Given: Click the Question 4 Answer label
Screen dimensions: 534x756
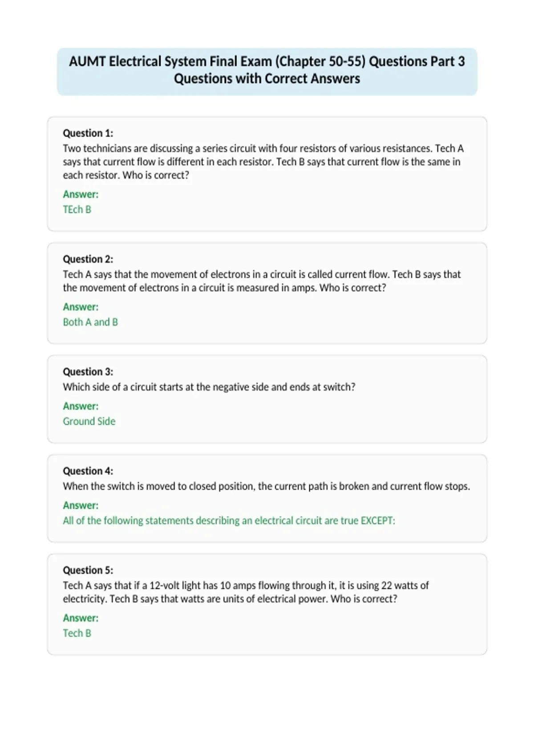Looking at the screenshot, I should [81, 505].
